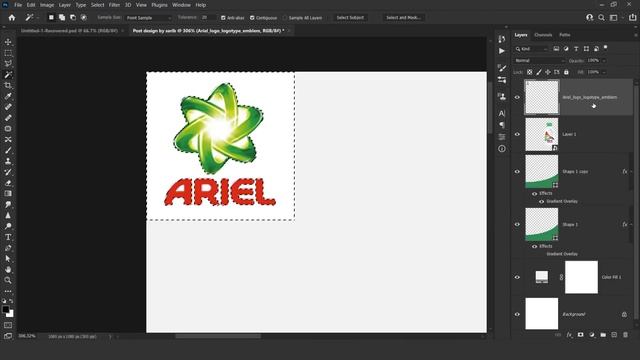Select the Eraser tool
640x360 pixels.
pos(8,183)
